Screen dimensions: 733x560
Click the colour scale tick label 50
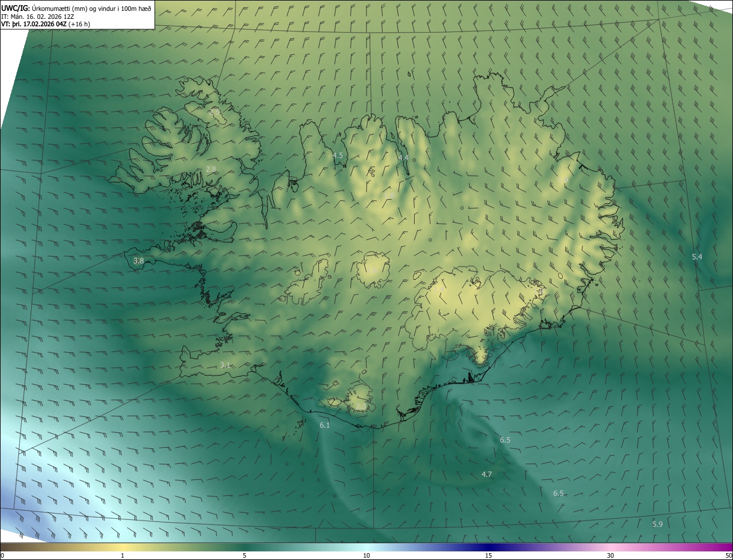point(728,555)
